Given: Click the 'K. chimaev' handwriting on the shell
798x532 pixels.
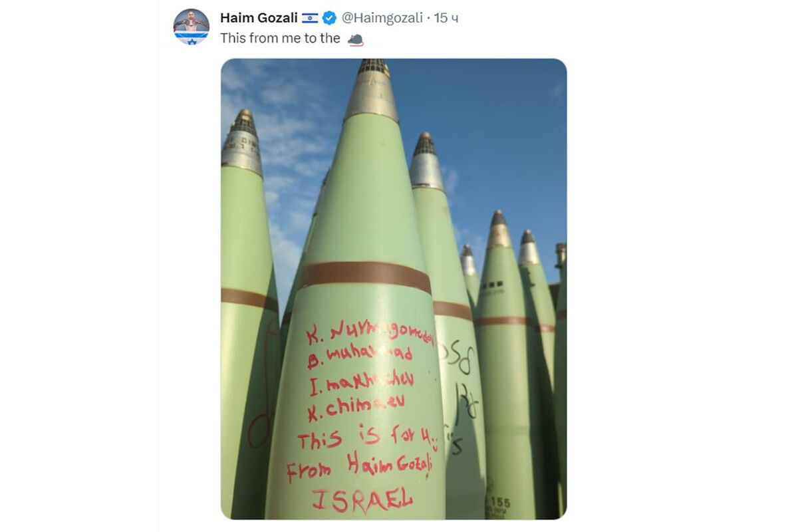Looking at the screenshot, I should 356,406.
